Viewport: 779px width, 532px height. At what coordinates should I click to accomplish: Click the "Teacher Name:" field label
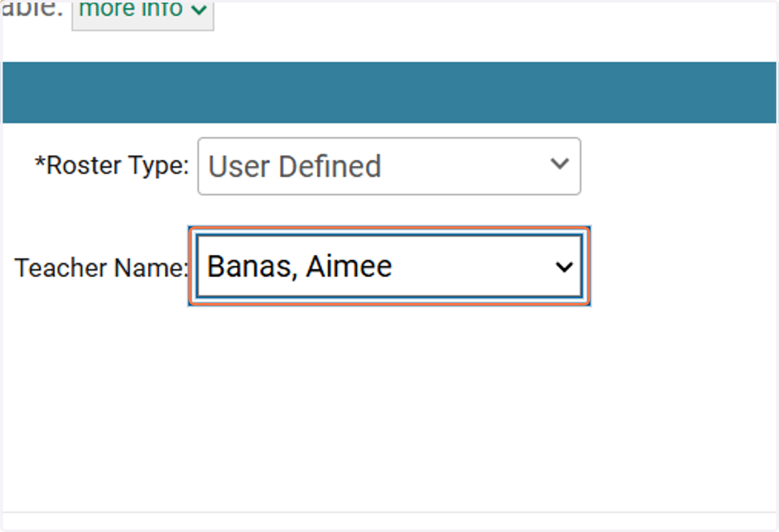click(101, 267)
